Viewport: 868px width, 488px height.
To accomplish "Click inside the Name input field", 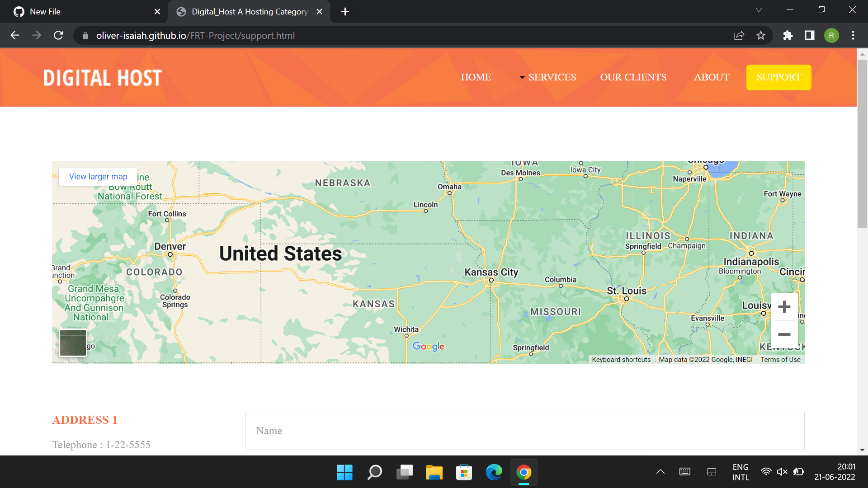I will tap(524, 430).
